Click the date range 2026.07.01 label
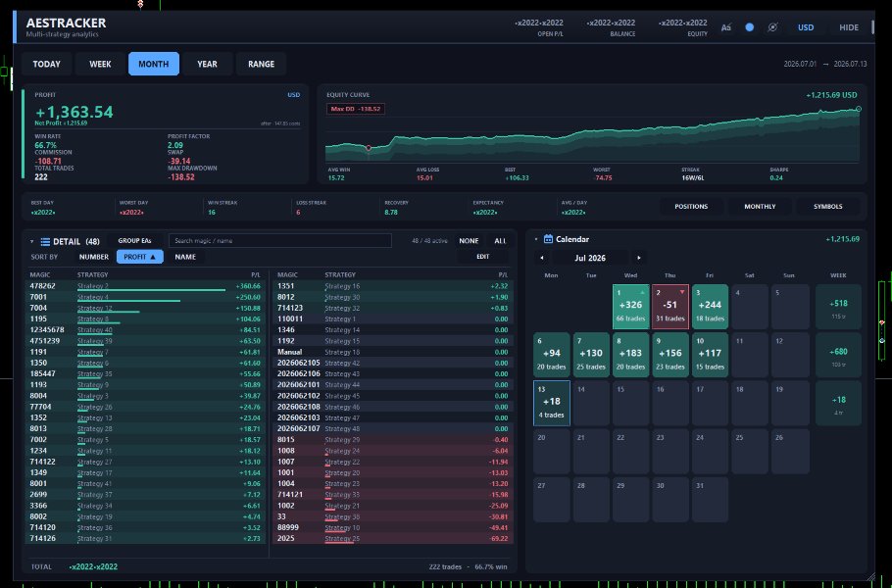The width and height of the screenshot is (892, 588). click(x=800, y=64)
